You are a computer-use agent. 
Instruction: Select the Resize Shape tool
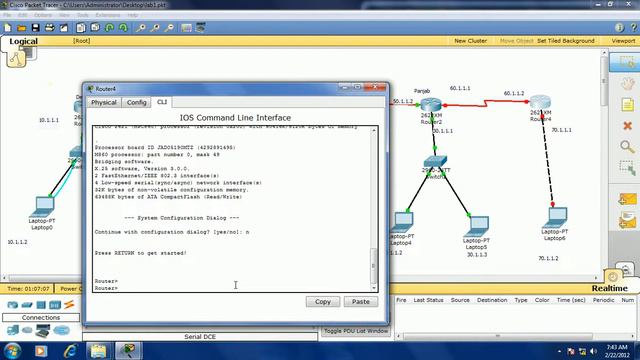[x=627, y=168]
